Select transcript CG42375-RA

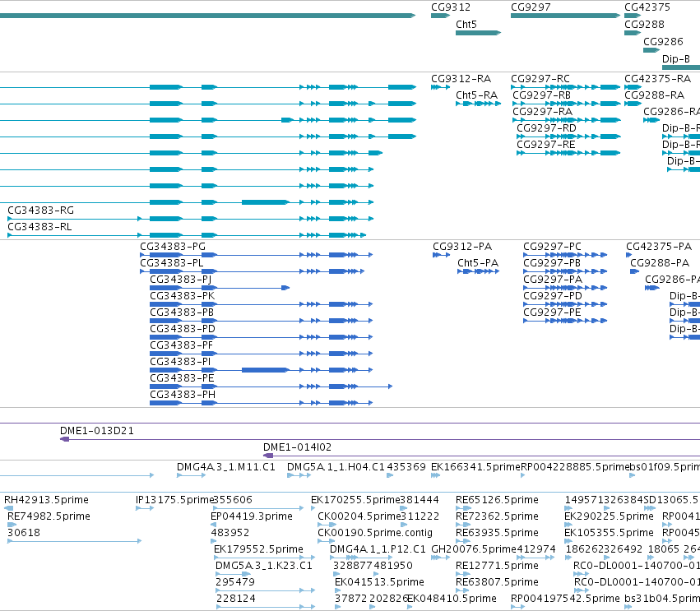pyautogui.click(x=633, y=87)
